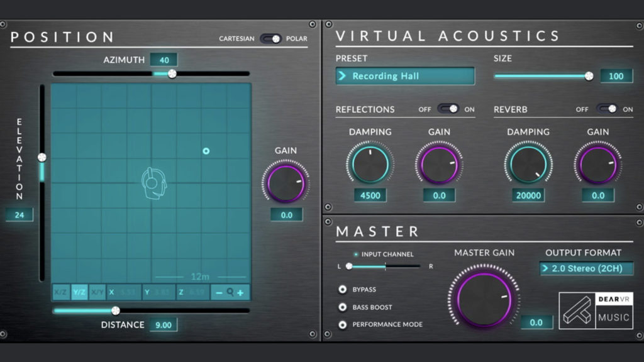Enable Bass Boost
The height and width of the screenshot is (362, 644).
343,307
